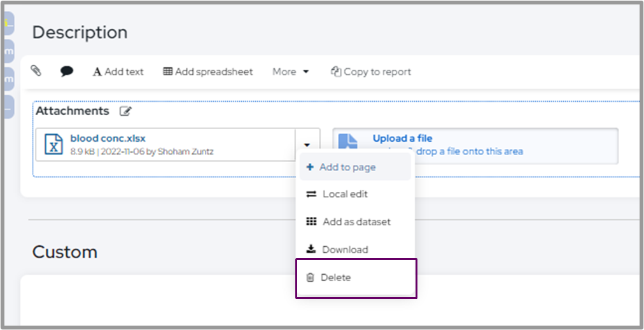Select Add as dataset menu option
The image size is (644, 330).
click(356, 222)
